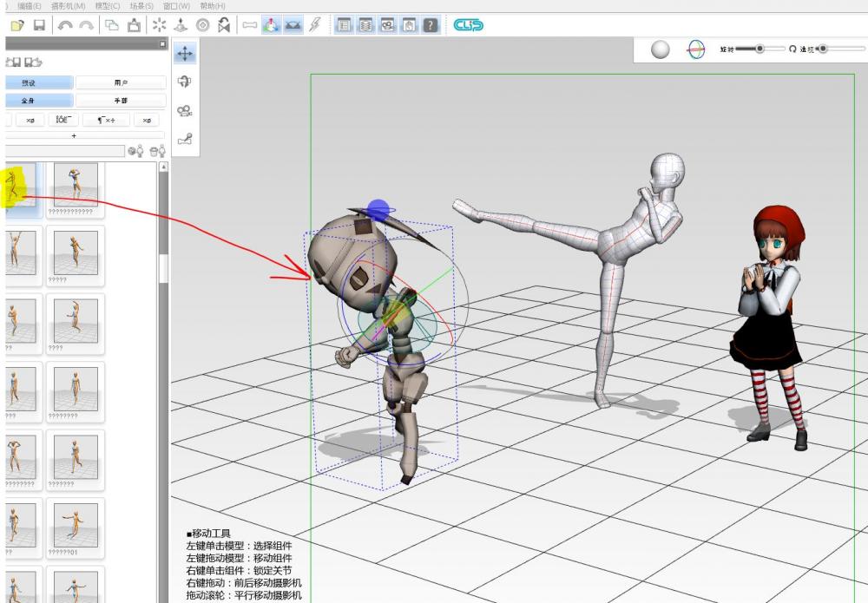Click the lightning bolt toolbar icon
Image resolution: width=868 pixels, height=603 pixels.
314,25
